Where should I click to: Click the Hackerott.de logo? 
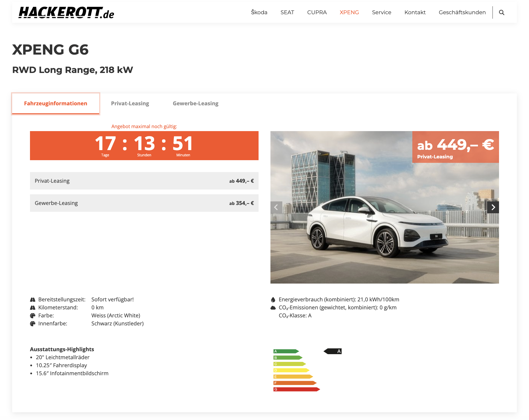click(x=66, y=13)
